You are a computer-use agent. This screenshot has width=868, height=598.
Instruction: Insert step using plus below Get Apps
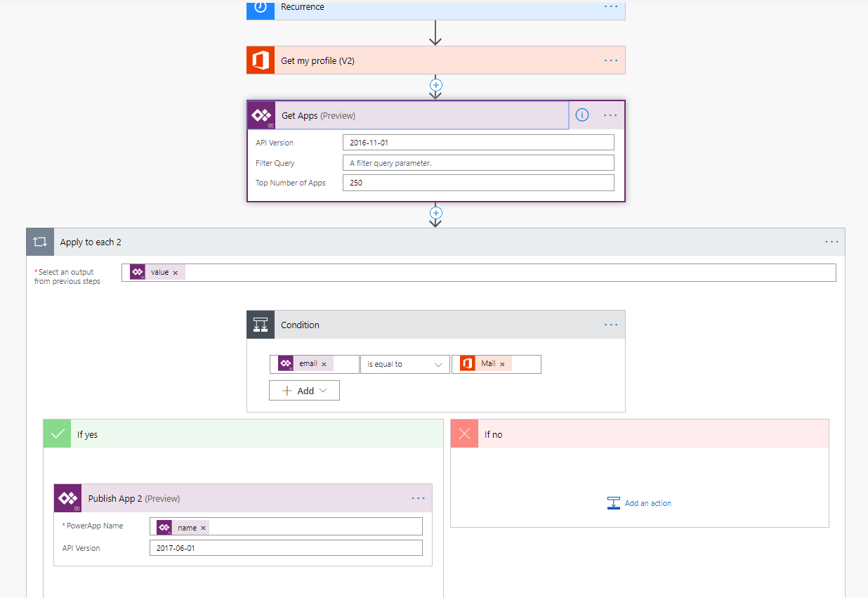(x=435, y=212)
